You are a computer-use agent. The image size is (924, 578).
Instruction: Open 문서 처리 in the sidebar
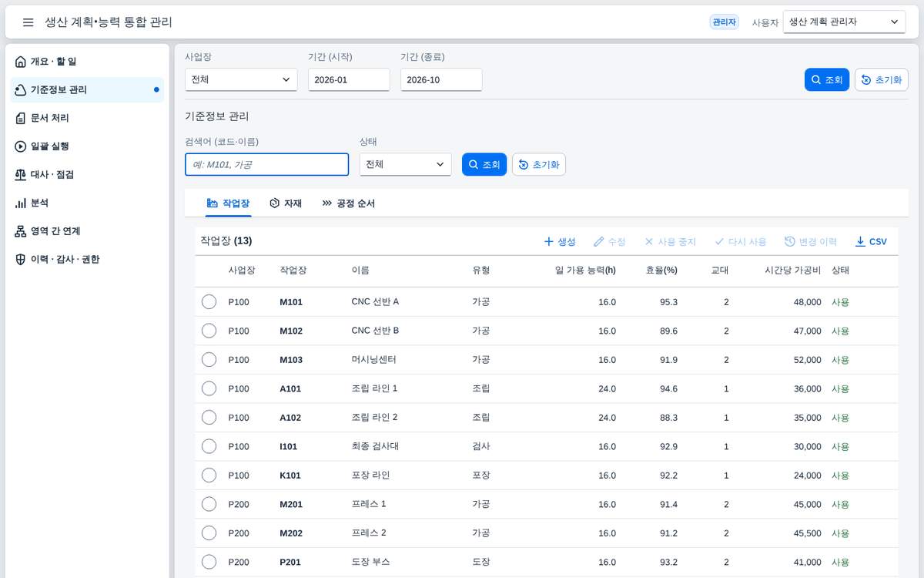(x=87, y=118)
